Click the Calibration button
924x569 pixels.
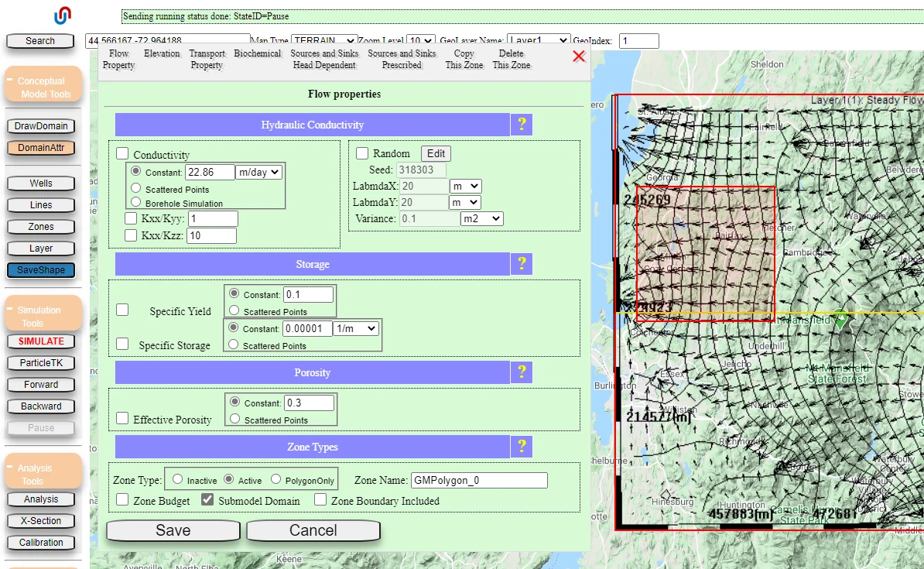point(41,543)
